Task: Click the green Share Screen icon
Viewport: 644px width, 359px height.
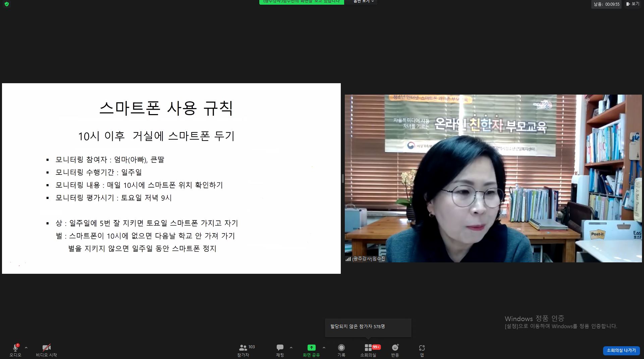Action: (x=311, y=348)
